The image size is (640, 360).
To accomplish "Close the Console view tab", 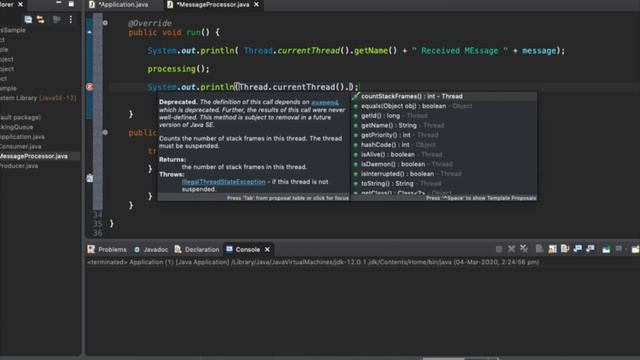I will [267, 249].
